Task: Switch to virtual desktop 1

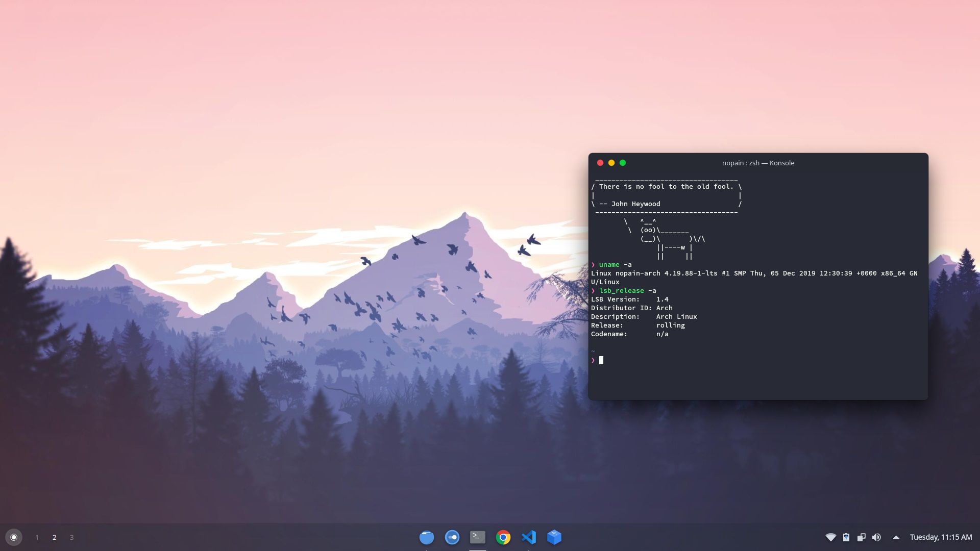Action: coord(36,537)
